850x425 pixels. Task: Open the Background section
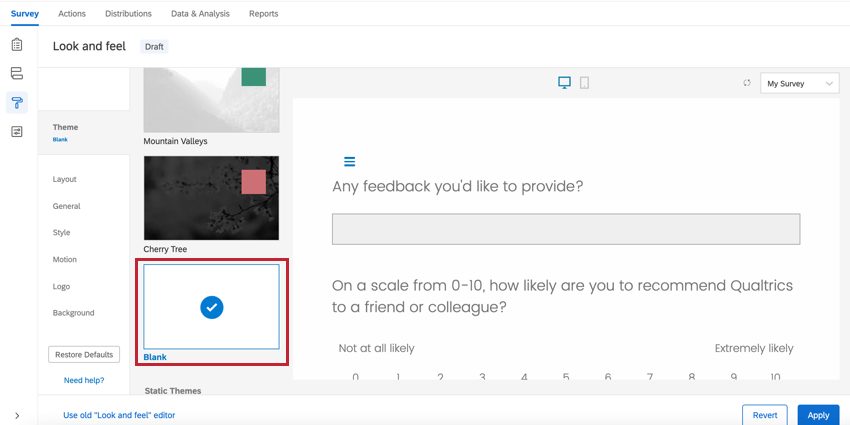(73, 313)
